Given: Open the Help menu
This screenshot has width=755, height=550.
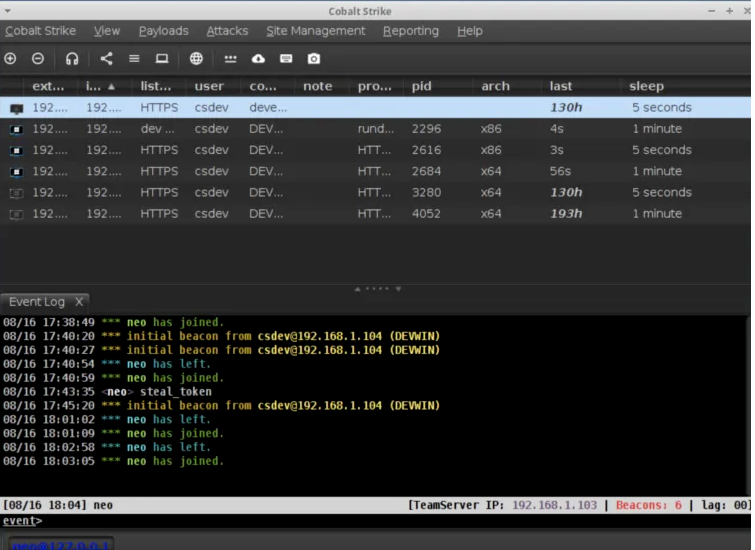Looking at the screenshot, I should (470, 31).
